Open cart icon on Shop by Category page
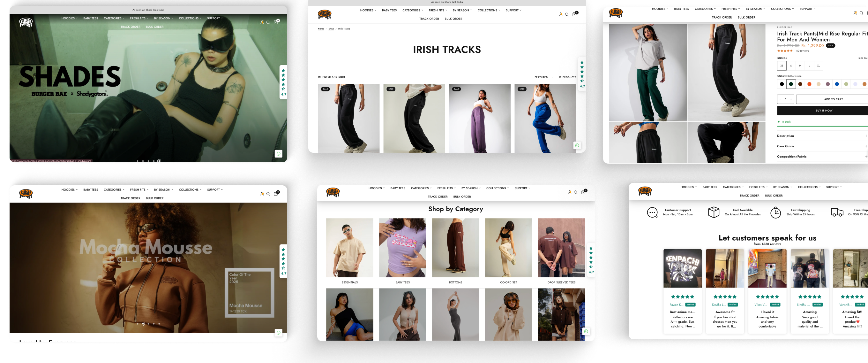This screenshot has height=363, width=868. pyautogui.click(x=583, y=192)
